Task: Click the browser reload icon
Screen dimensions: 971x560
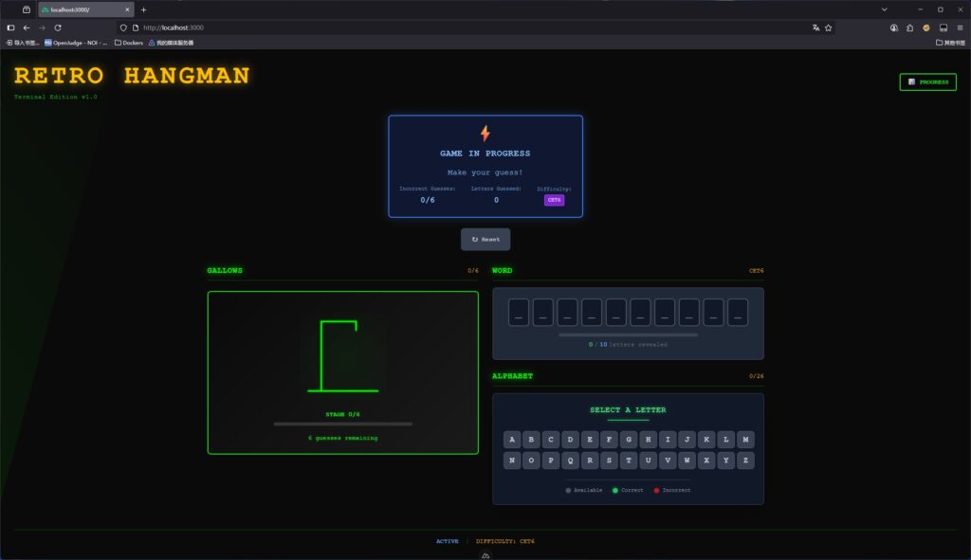Action: tap(58, 27)
